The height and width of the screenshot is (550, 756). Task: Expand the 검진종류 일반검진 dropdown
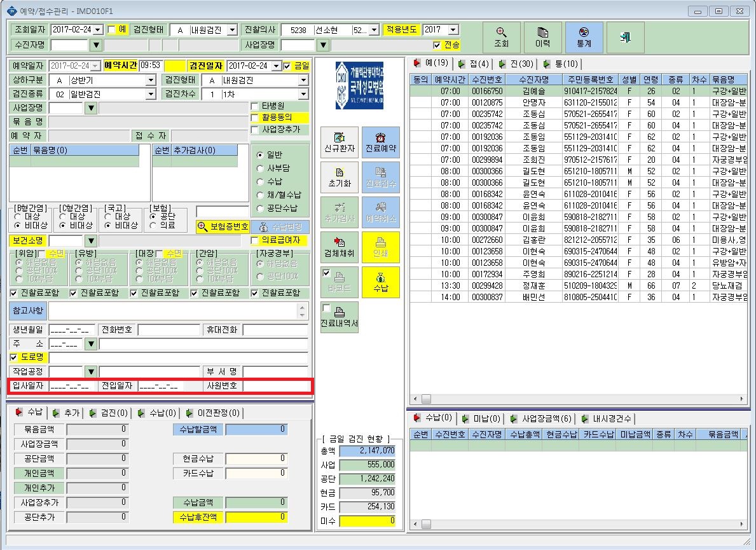[151, 94]
